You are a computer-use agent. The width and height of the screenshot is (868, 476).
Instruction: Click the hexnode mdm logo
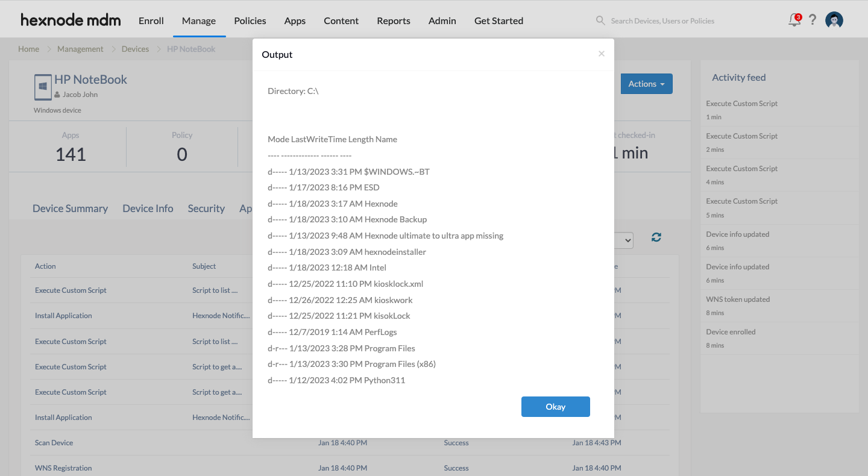[71, 20]
